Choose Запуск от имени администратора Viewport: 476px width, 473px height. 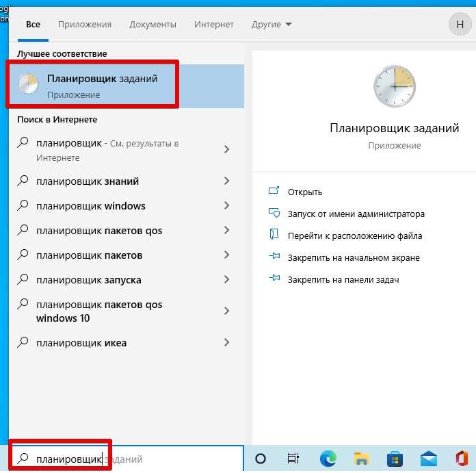point(356,214)
